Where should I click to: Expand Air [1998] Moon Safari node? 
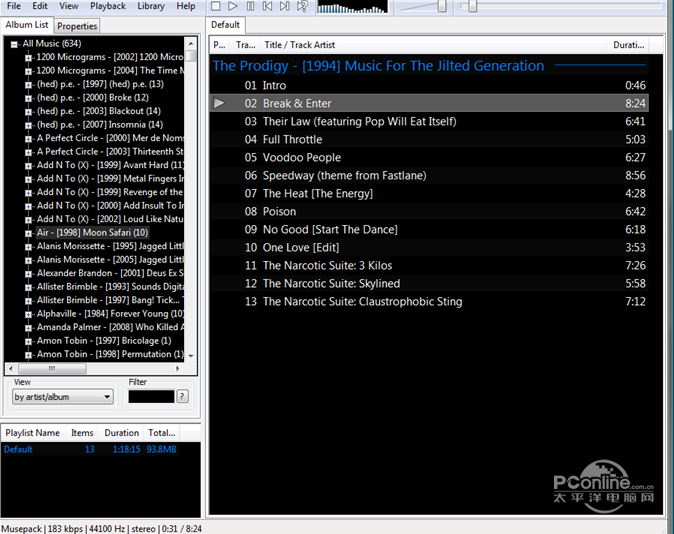tap(28, 233)
